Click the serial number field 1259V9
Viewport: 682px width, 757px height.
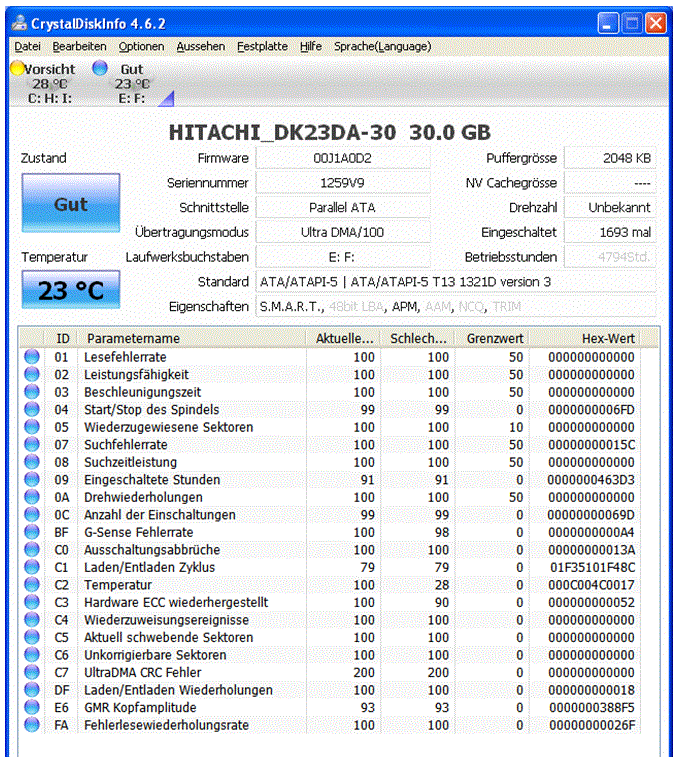tap(343, 183)
